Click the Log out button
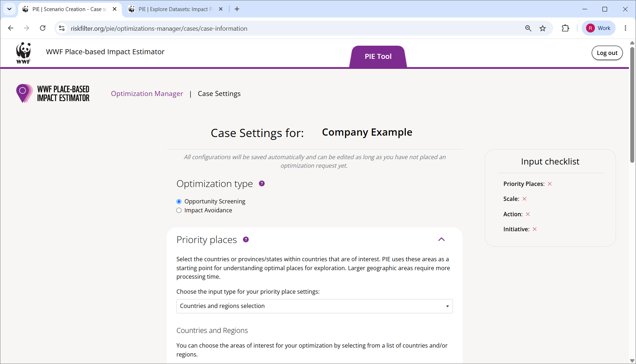Screen dimensions: 636x364 click(607, 53)
